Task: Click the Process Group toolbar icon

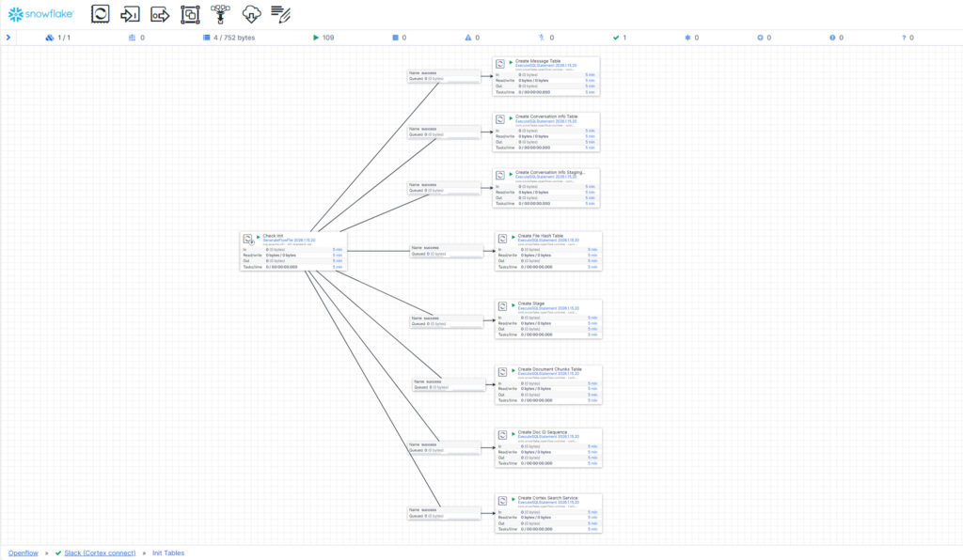Action: pos(190,14)
